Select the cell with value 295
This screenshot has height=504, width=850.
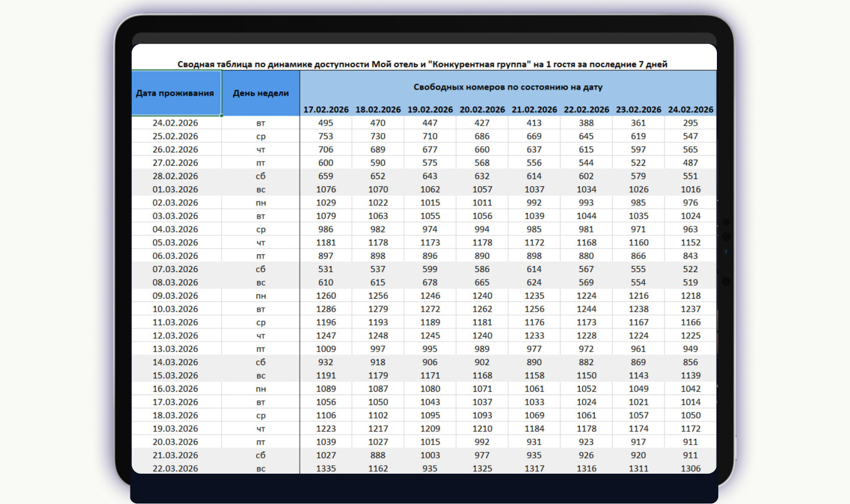point(691,123)
